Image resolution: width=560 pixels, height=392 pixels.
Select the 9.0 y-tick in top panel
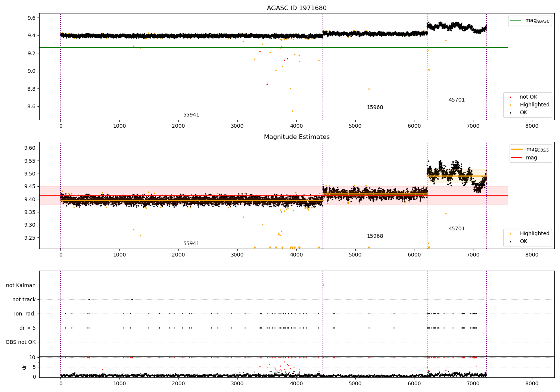[x=31, y=71]
